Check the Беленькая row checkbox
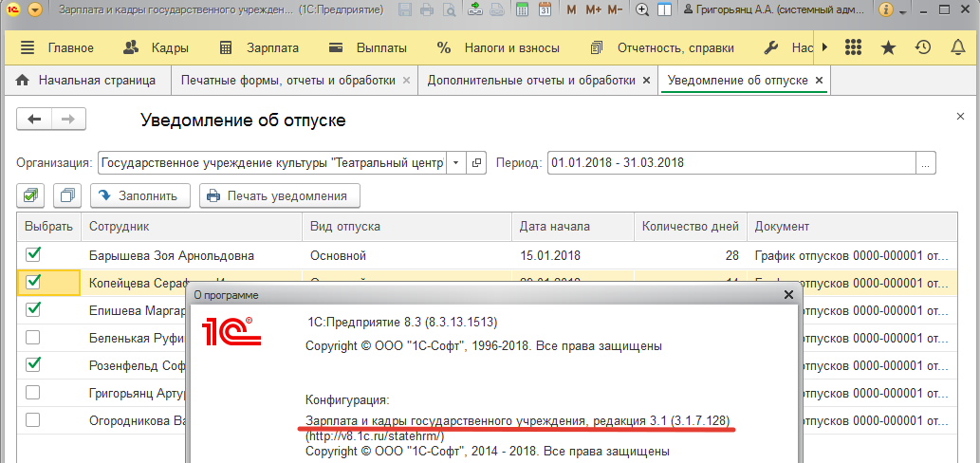This screenshot has width=980, height=463. 33,338
